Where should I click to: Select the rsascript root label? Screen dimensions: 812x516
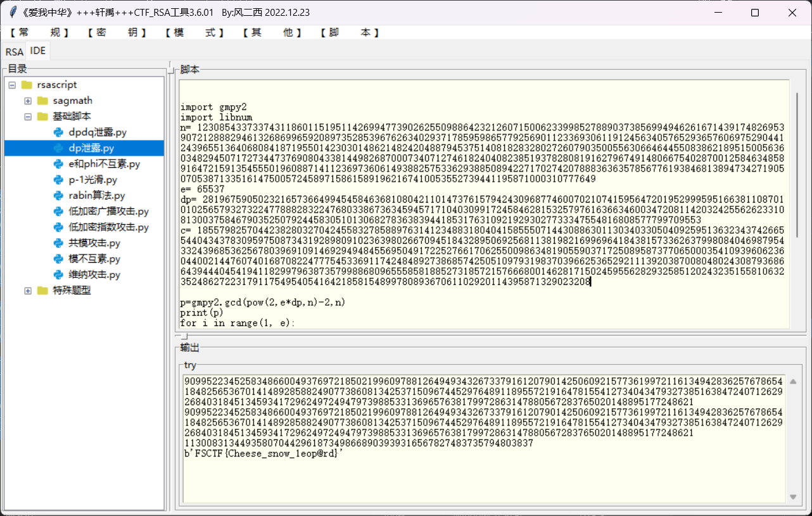pos(57,85)
